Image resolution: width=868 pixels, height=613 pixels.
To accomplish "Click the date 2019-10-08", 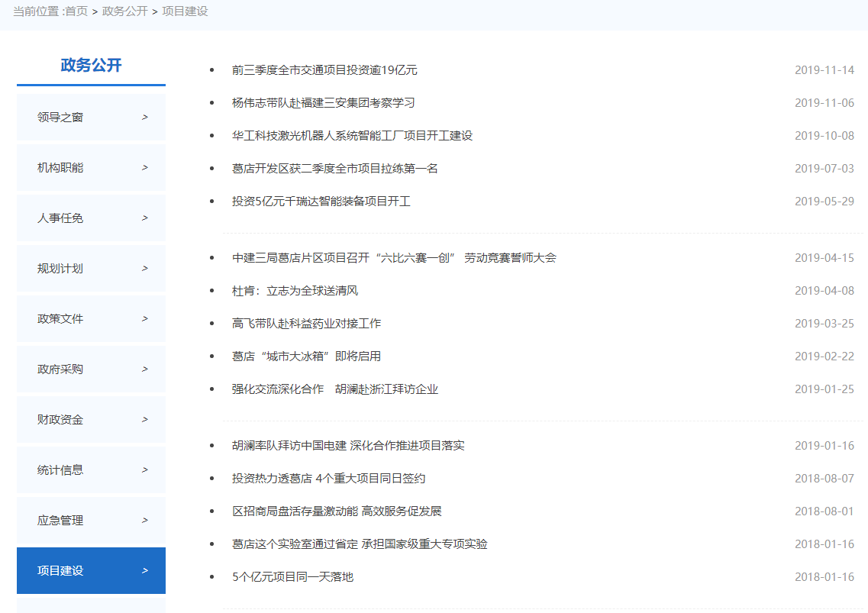I will [824, 136].
